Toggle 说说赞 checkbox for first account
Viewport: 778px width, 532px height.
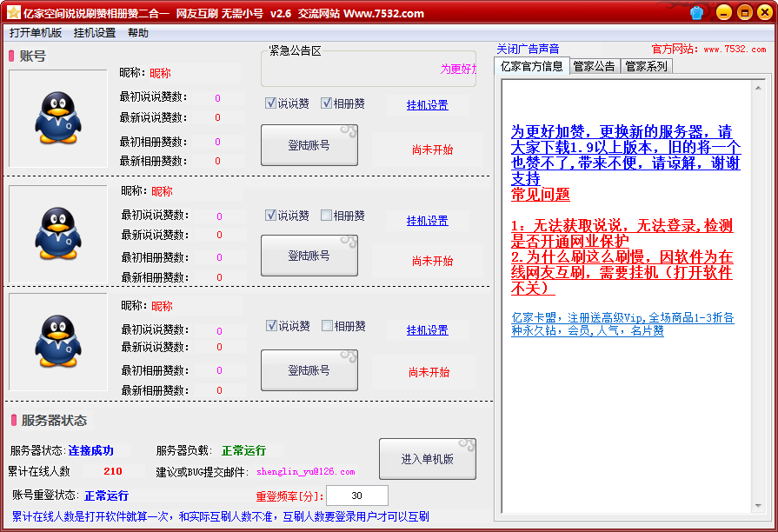(x=272, y=103)
